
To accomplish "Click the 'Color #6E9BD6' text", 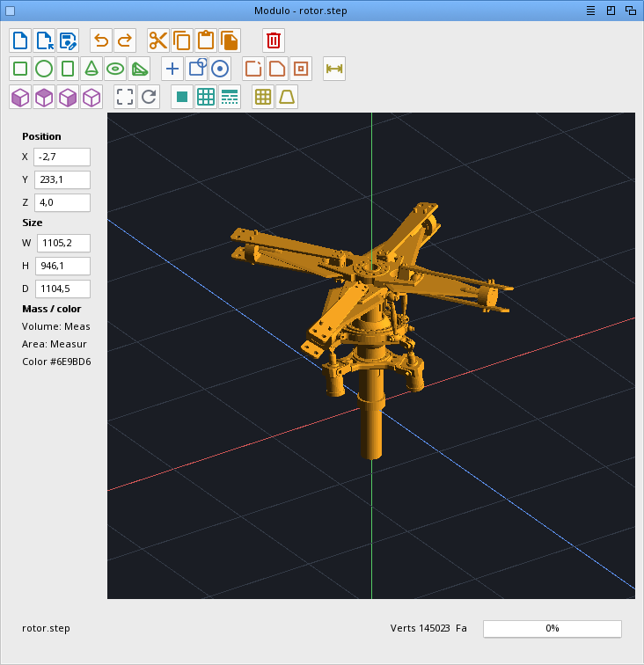I will point(56,362).
